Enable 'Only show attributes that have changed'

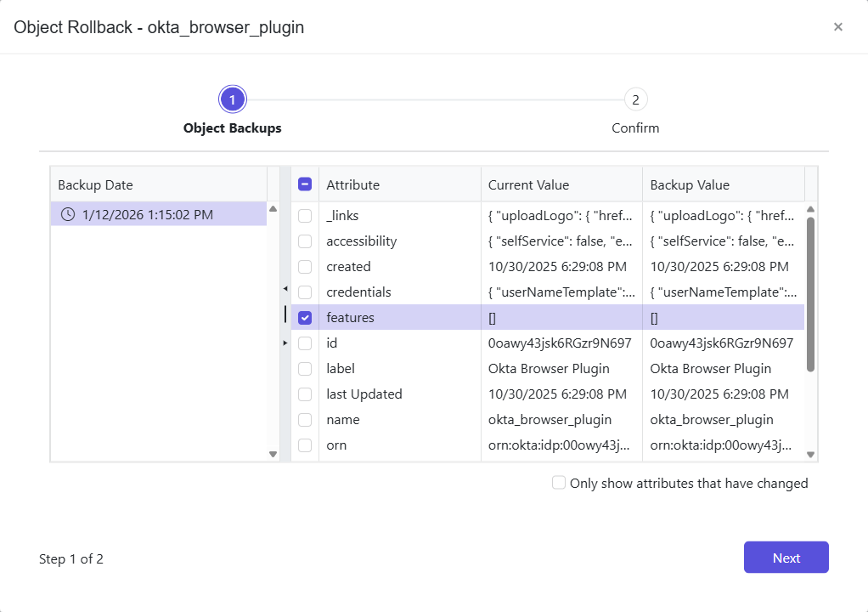coord(559,482)
